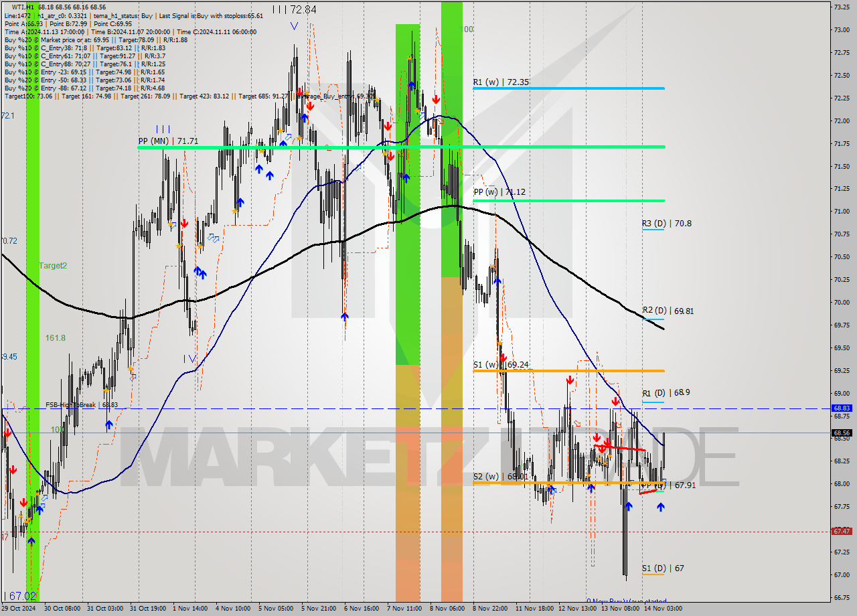The height and width of the screenshot is (616, 857).
Task: Select the 73.25 price axis value
Action: pyautogui.click(x=841, y=6)
